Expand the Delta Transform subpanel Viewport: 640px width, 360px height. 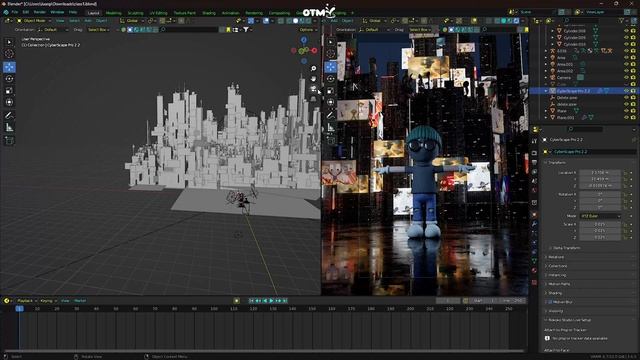point(565,248)
